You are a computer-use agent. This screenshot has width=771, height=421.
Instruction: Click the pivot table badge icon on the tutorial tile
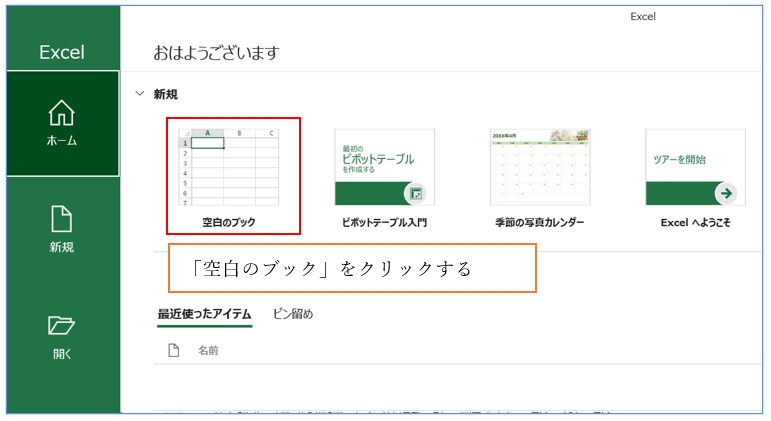point(416,194)
